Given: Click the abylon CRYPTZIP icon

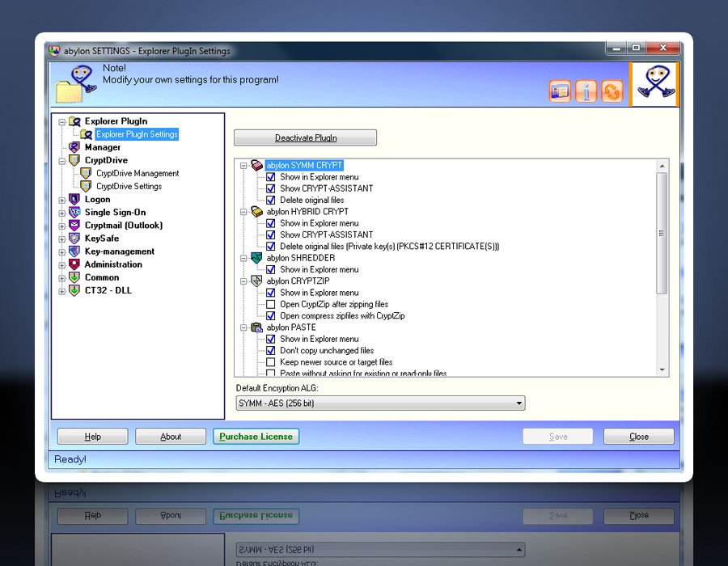Looking at the screenshot, I should pos(256,281).
